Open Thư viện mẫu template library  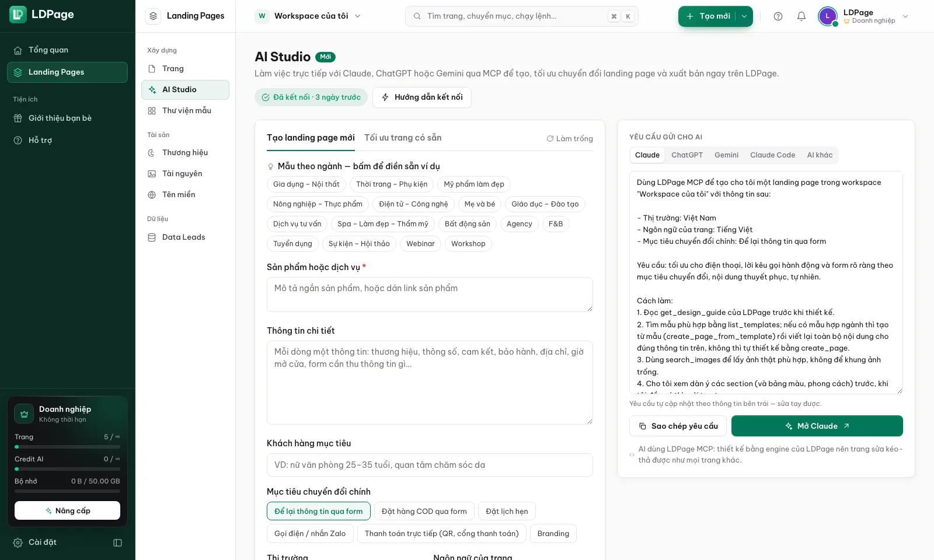[x=185, y=111]
